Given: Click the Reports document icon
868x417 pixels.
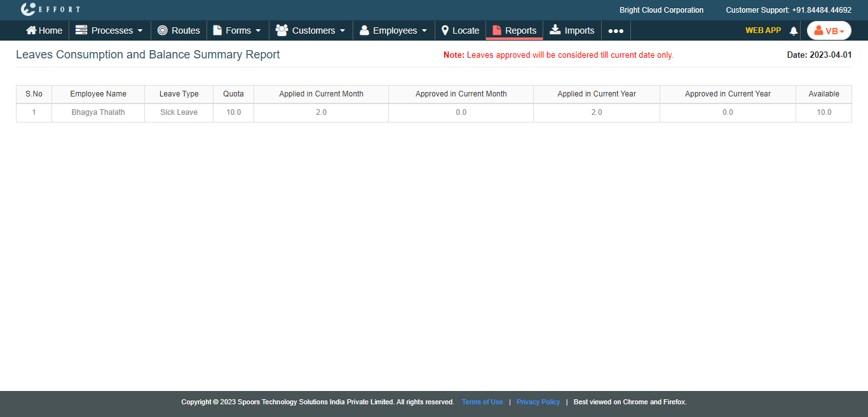Looking at the screenshot, I should pos(497,30).
